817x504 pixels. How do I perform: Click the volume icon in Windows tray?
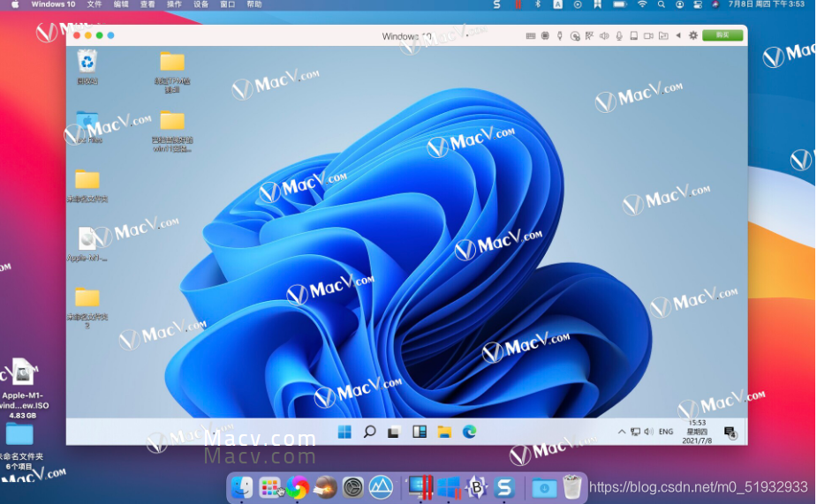point(648,432)
